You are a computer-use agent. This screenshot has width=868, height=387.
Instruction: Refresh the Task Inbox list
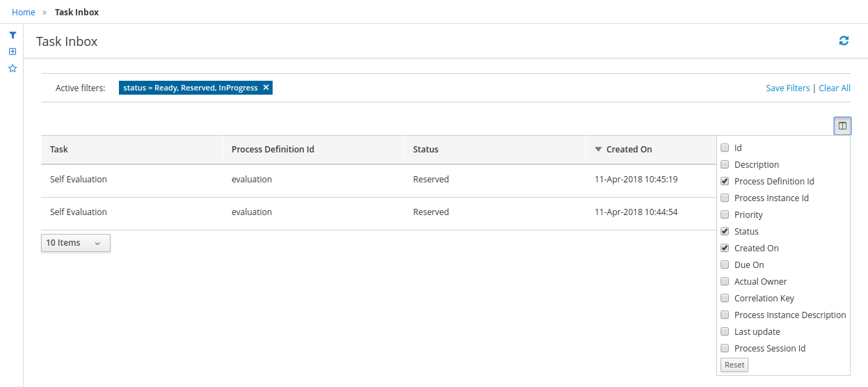pos(844,41)
